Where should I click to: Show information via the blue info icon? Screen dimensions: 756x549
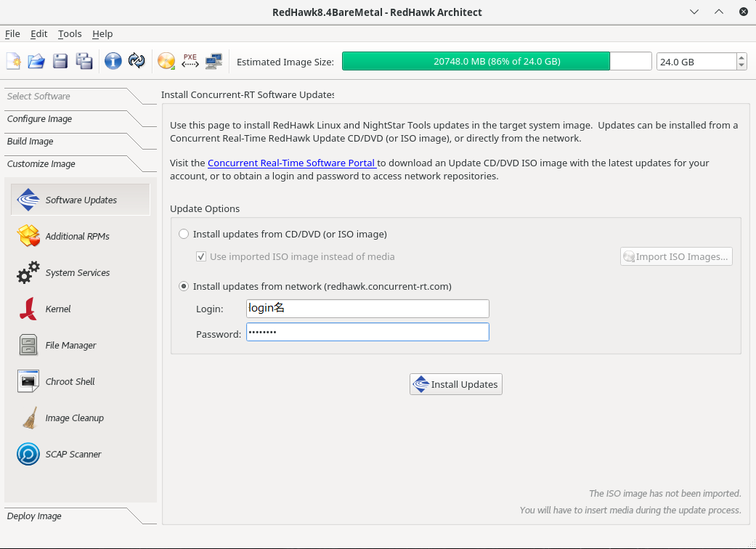coord(113,61)
